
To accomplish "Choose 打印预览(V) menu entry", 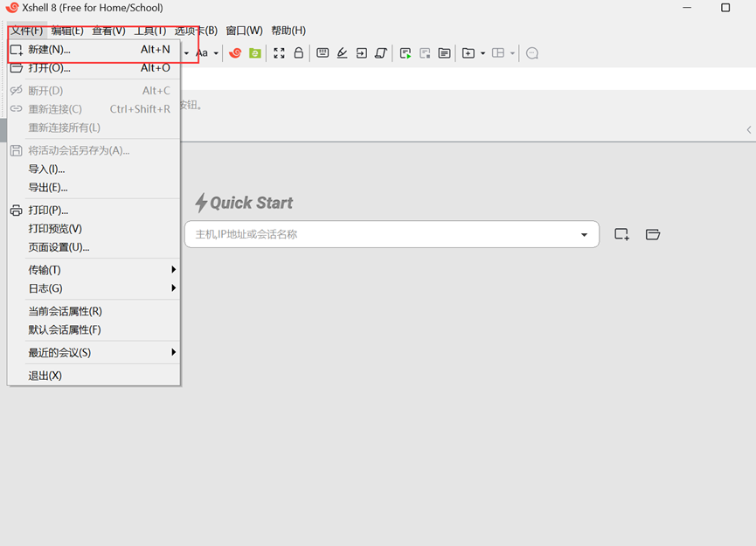I will pos(94,229).
